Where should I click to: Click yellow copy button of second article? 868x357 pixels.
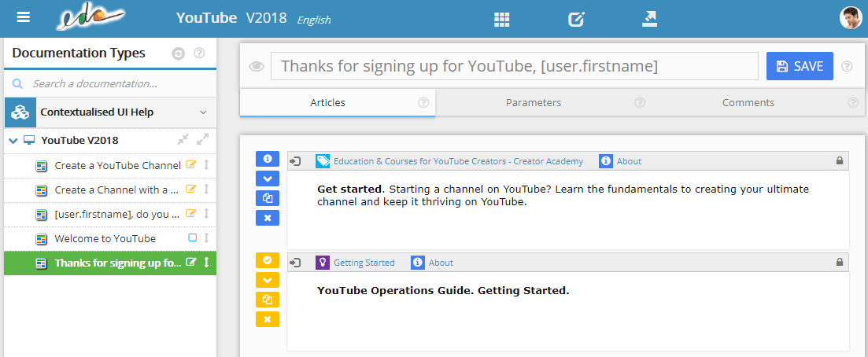[x=268, y=300]
